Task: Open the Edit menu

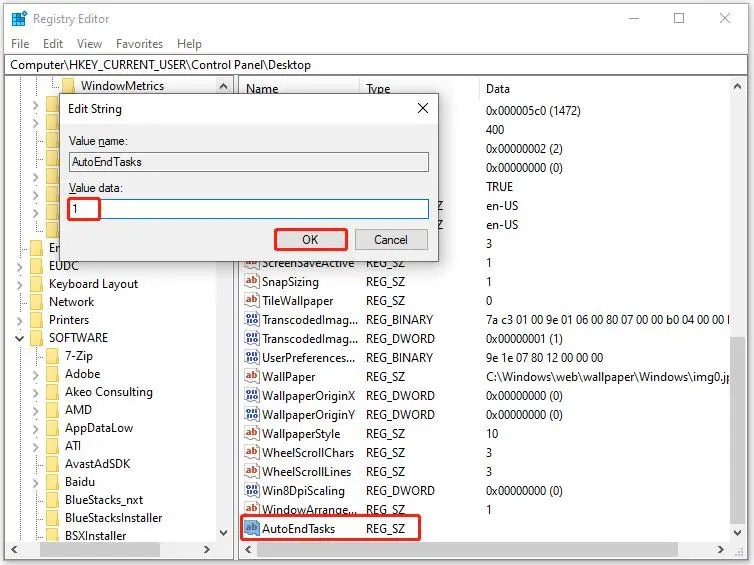Action: (x=53, y=44)
